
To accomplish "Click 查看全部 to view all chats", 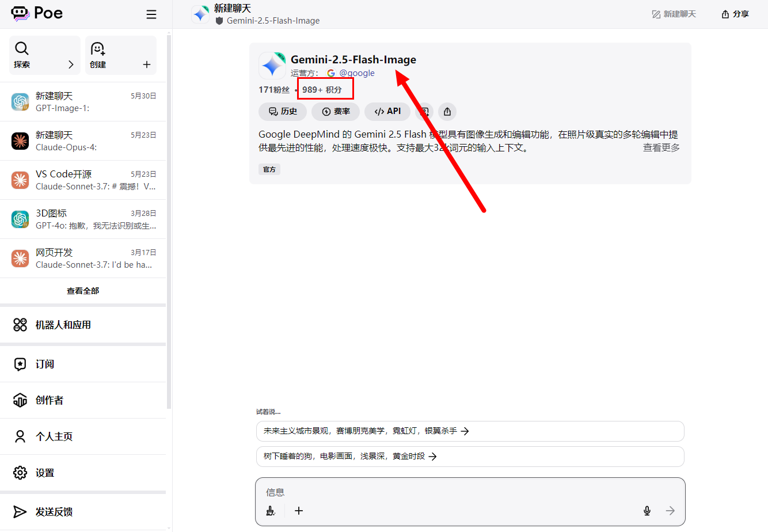I will click(83, 291).
